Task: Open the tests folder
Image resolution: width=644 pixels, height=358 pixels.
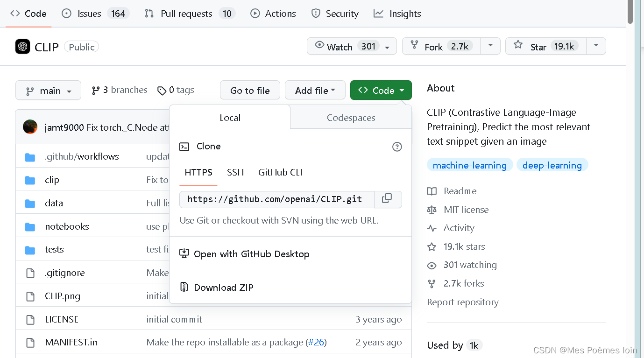Action: [54, 249]
